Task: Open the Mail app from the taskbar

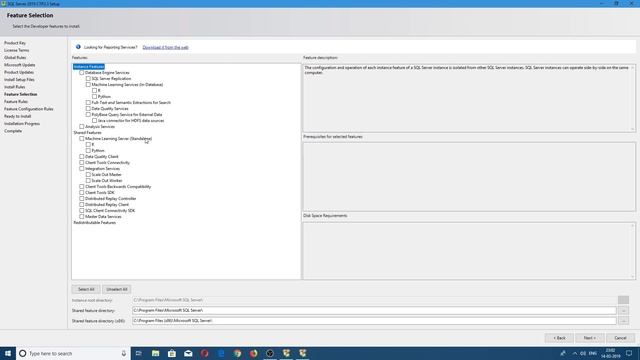Action: 188,353
